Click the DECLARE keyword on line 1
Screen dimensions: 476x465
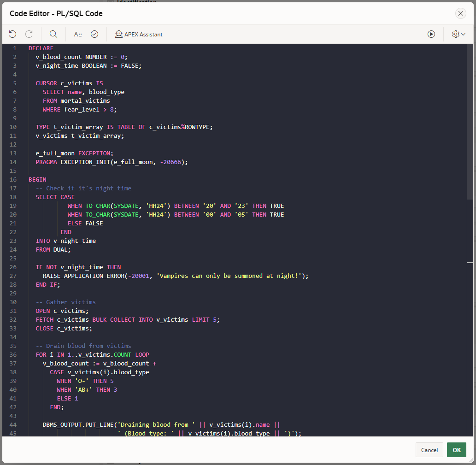pyautogui.click(x=41, y=48)
